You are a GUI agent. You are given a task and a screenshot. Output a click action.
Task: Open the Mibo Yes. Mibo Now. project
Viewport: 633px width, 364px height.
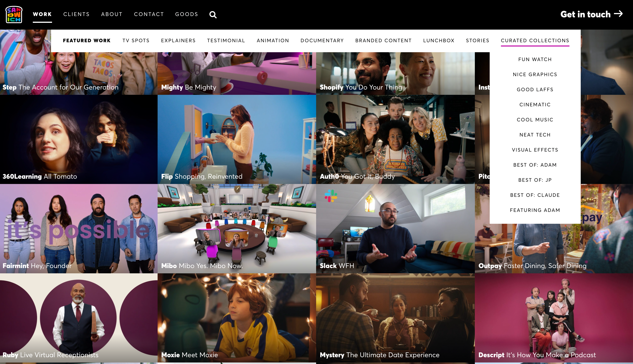tap(237, 229)
